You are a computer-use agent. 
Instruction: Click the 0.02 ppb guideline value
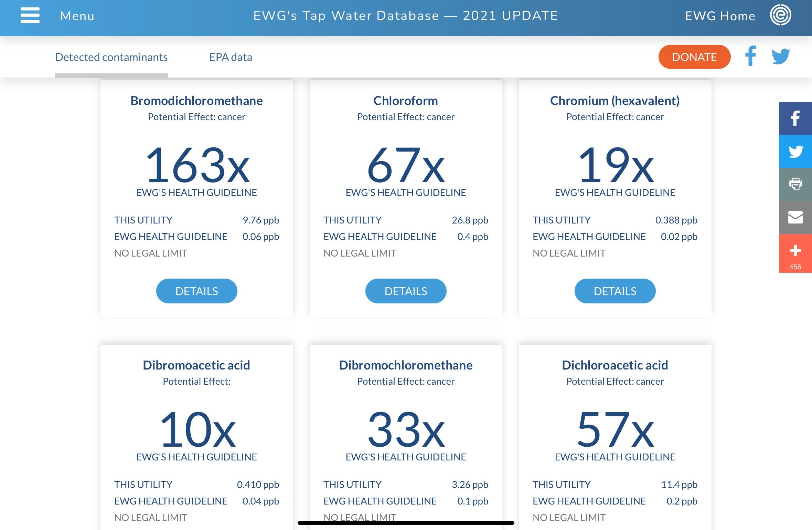[679, 237]
